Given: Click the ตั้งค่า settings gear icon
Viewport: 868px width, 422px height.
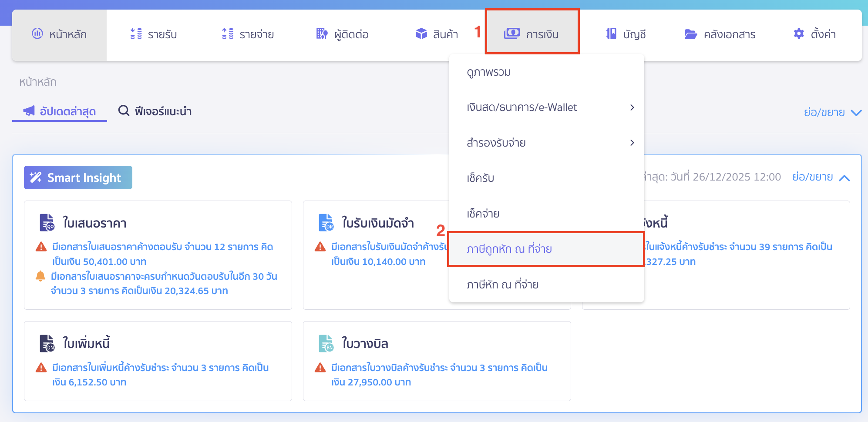Looking at the screenshot, I should 799,33.
